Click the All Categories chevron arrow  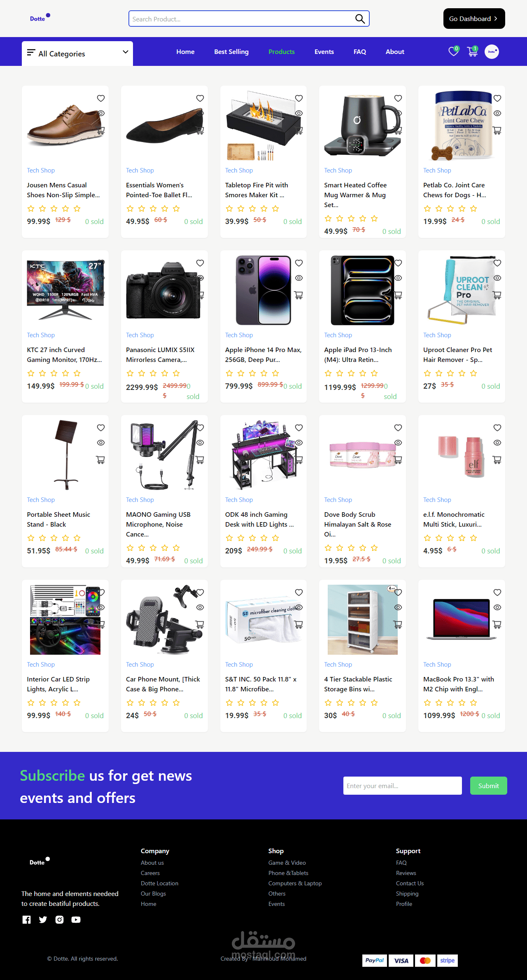(x=126, y=52)
